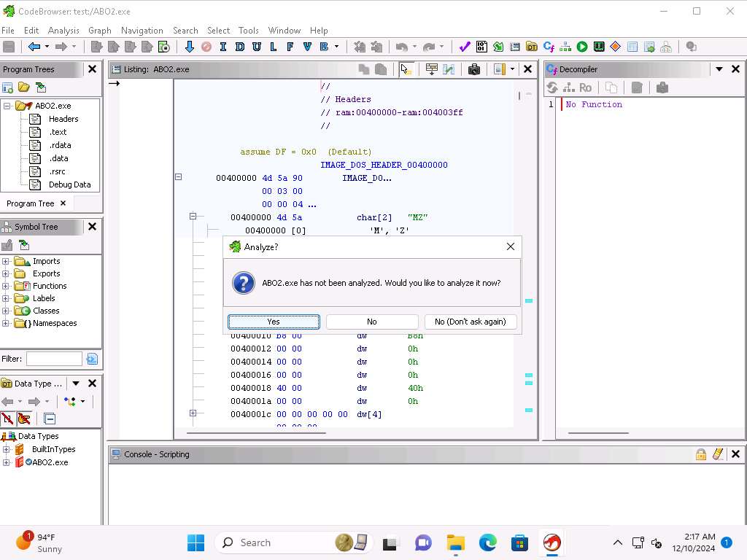This screenshot has height=560, width=747.
Task: Open the Navigation menu
Action: [x=142, y=31]
